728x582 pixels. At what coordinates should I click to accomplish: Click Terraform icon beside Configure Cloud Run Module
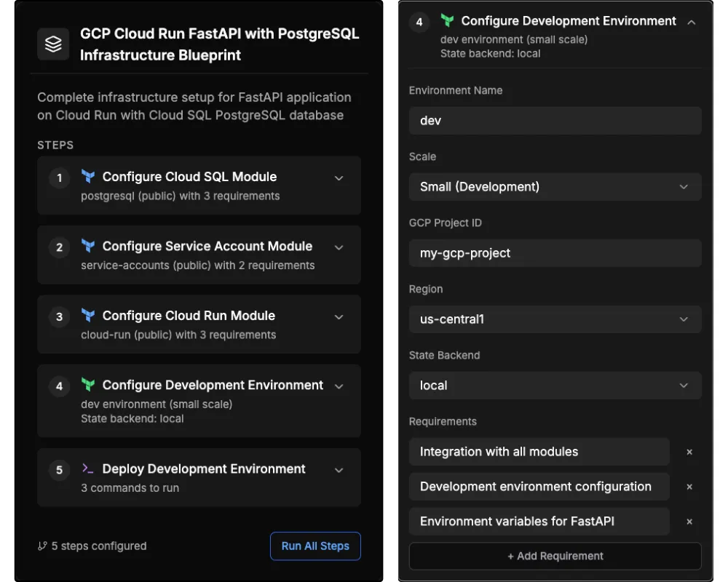pos(88,316)
